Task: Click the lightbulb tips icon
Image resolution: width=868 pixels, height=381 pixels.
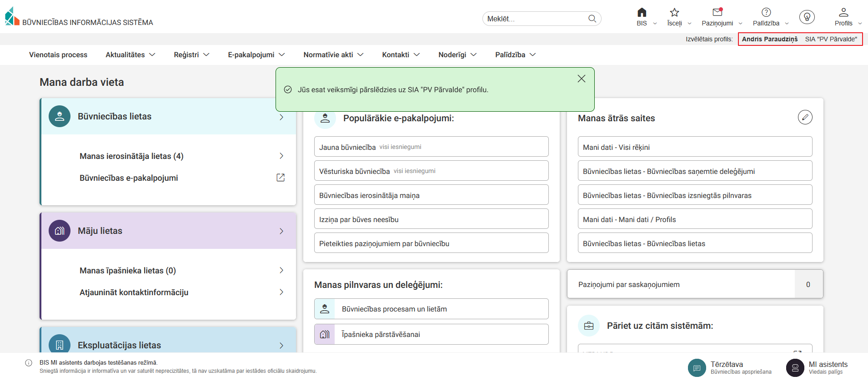Action: [x=807, y=17]
